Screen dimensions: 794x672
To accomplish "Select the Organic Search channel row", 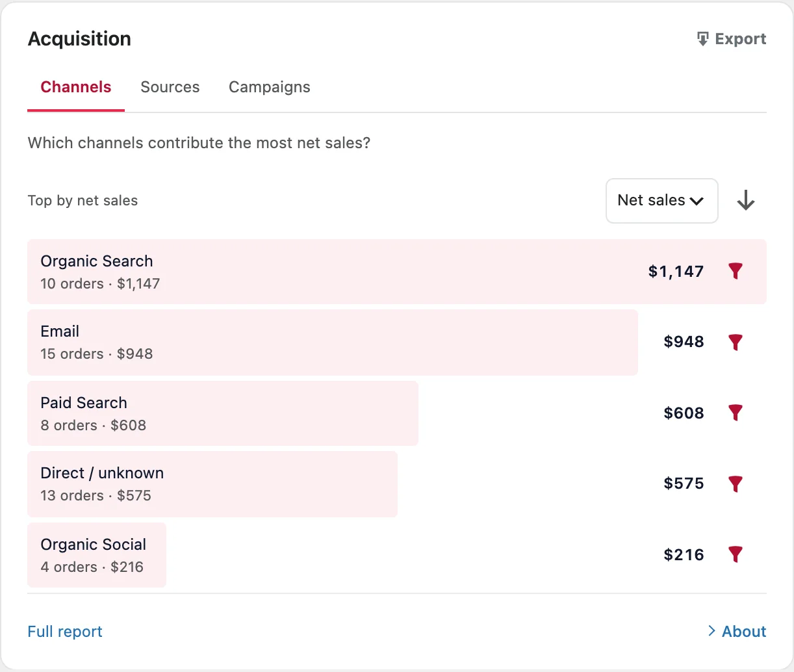I will tap(397, 272).
